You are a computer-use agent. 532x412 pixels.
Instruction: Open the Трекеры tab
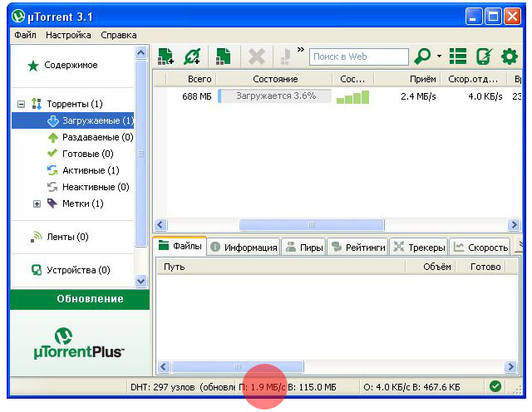click(418, 247)
